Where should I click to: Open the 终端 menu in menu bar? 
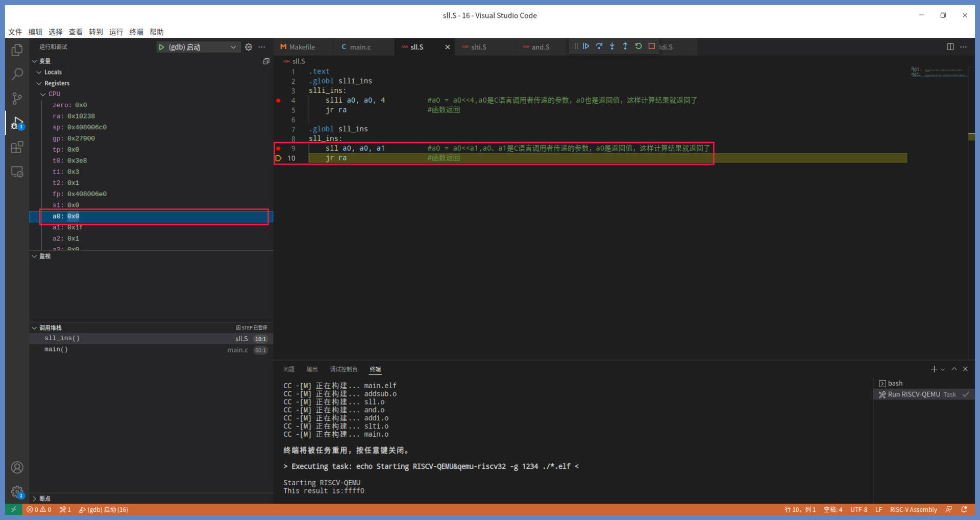[136, 32]
